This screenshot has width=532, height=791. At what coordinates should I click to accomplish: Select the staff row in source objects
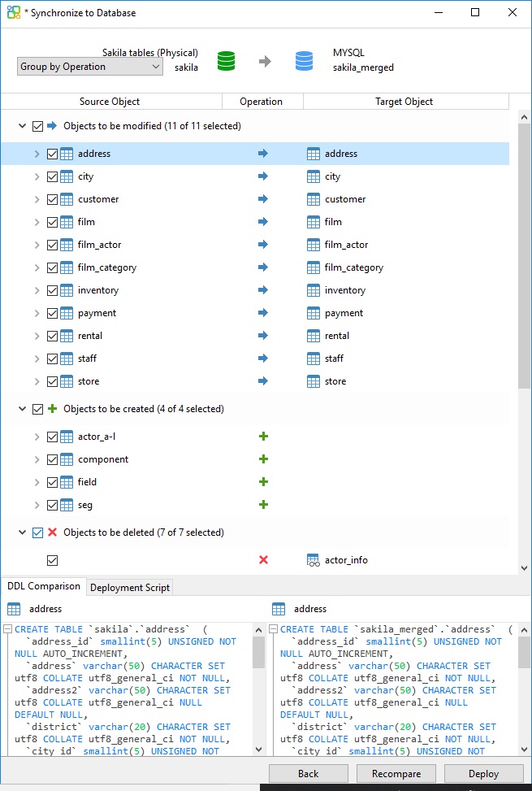tap(87, 359)
